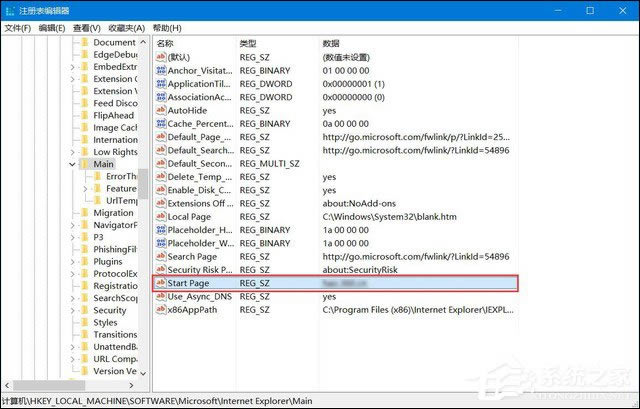Screen dimensions: 640x409
Task: Select the Migration key in tree
Action: (x=112, y=212)
